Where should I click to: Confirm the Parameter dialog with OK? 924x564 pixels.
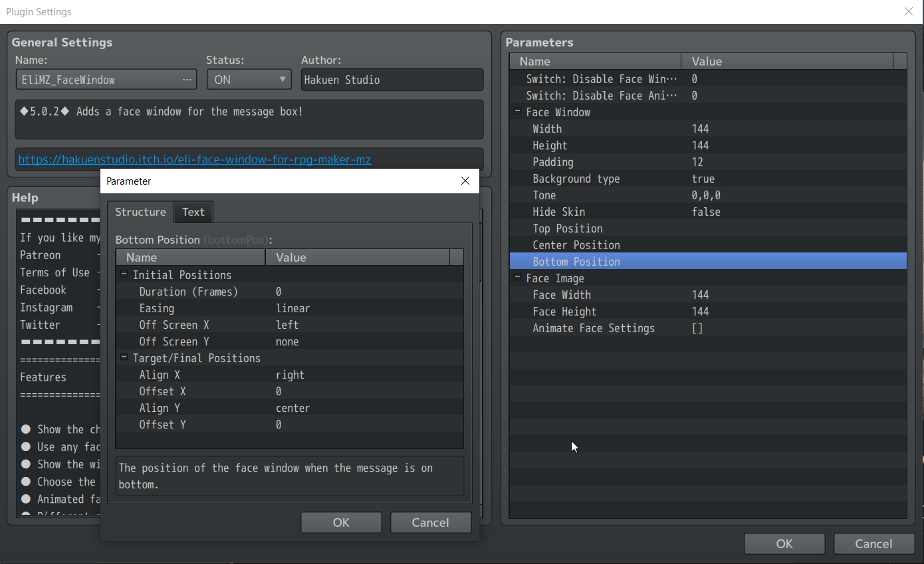pos(341,522)
